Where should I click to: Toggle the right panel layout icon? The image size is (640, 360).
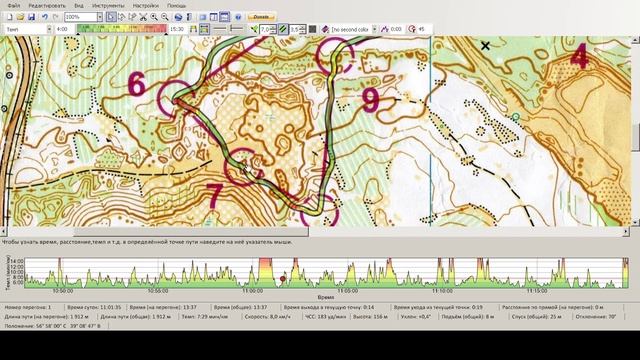tap(213, 17)
